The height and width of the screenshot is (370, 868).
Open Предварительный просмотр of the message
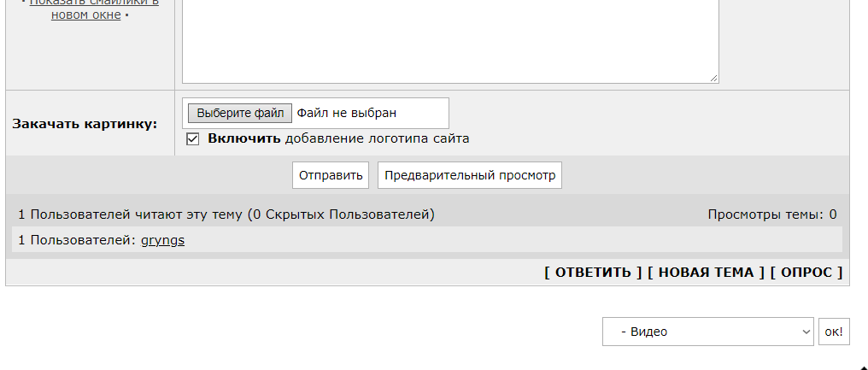pos(469,175)
